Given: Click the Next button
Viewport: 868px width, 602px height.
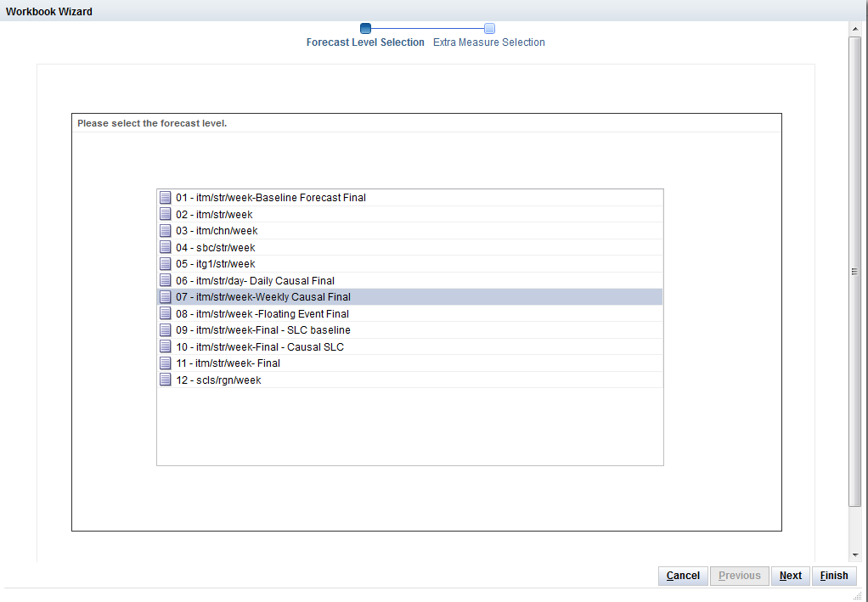Looking at the screenshot, I should pos(791,576).
